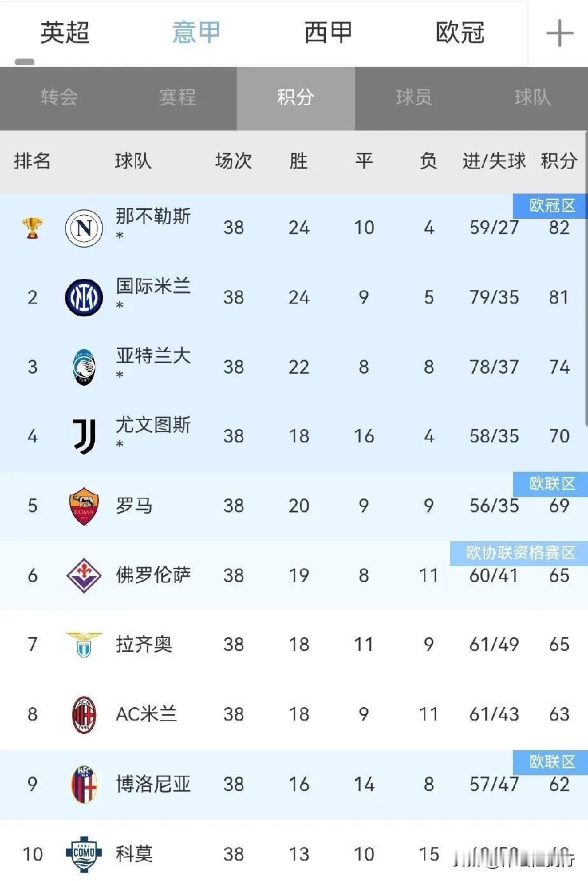Select the 赛程 schedule tab
Image resolution: width=588 pixels, height=881 pixels.
pos(178,97)
